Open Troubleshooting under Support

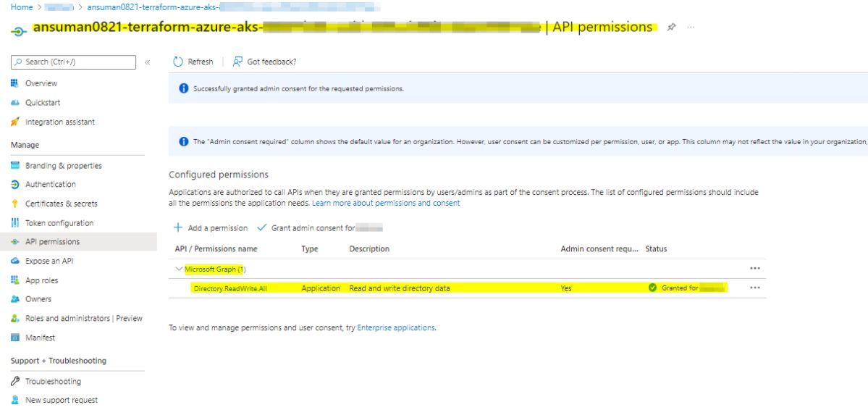click(x=53, y=381)
